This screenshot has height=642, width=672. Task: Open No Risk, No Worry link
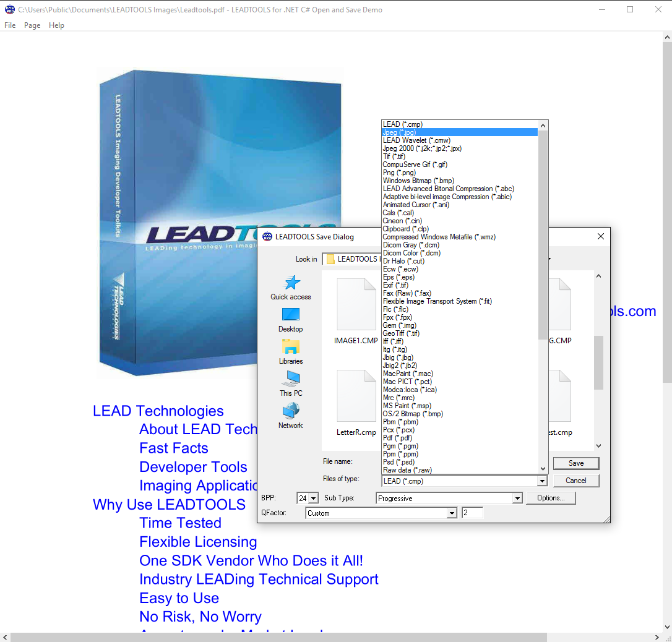pyautogui.click(x=200, y=617)
